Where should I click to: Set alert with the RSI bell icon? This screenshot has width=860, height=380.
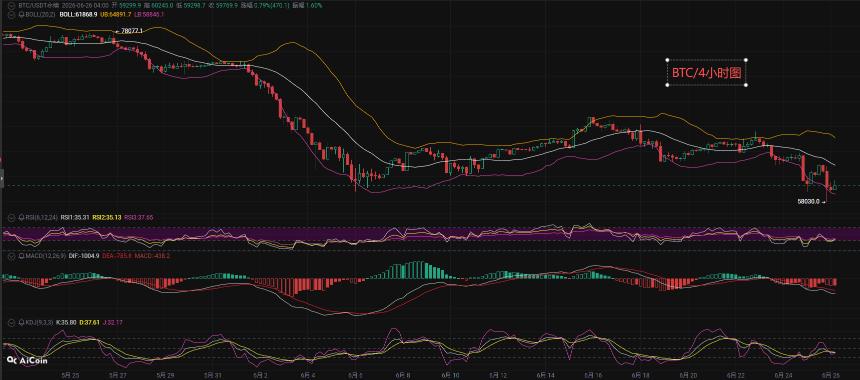(x=21, y=218)
